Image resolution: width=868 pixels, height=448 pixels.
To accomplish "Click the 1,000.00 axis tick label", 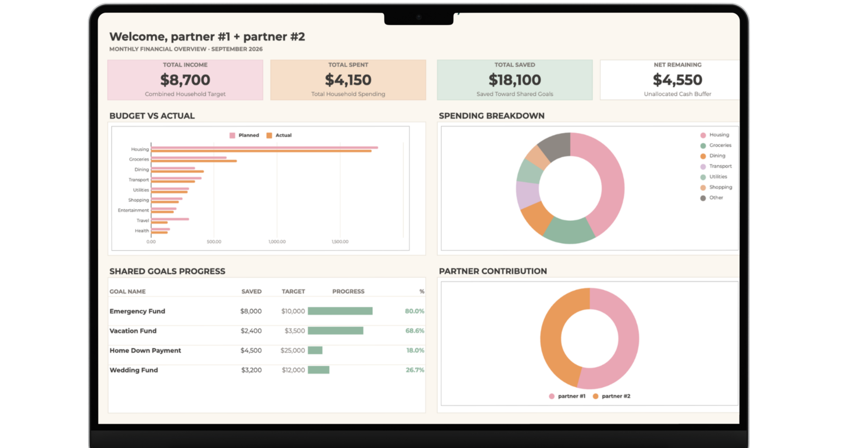I will 277,242.
